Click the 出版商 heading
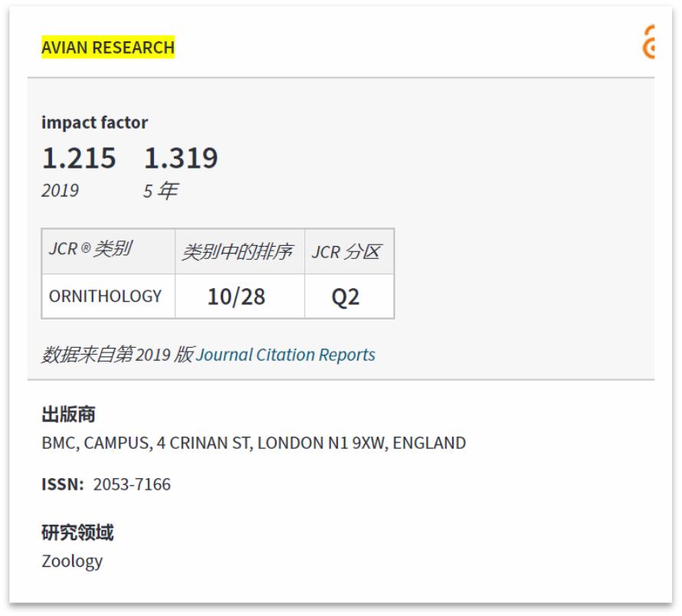Screen dimensions: 682x616 click(x=68, y=414)
